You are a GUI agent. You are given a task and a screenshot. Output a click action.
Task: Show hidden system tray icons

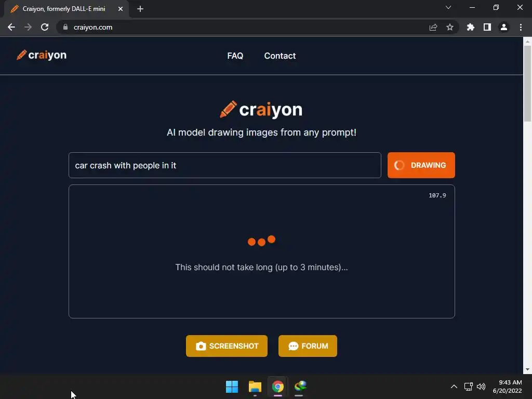pos(454,387)
